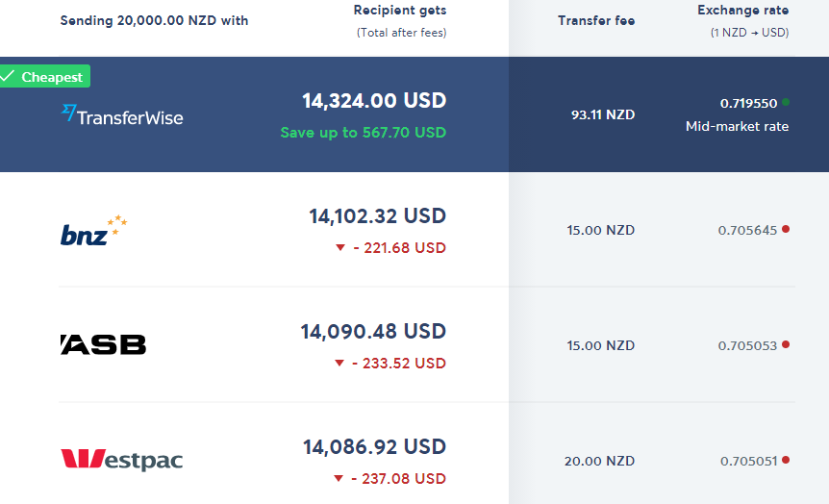
Task: Click the BNZ bank logo
Action: (x=93, y=231)
